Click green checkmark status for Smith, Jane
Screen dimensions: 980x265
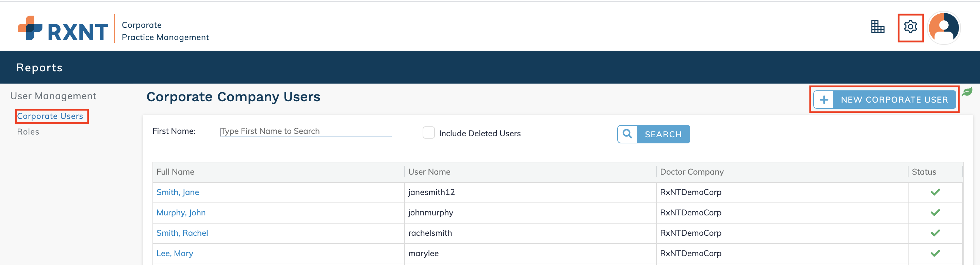[935, 192]
